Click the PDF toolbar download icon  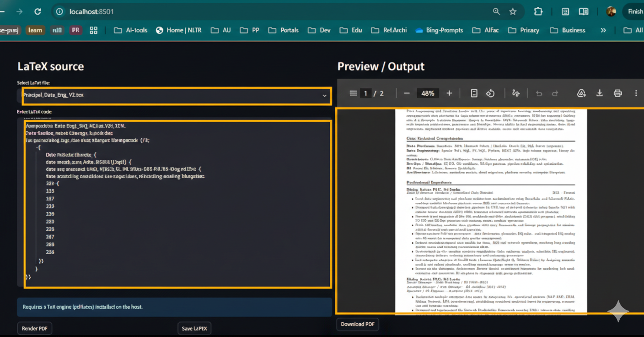[x=599, y=93]
